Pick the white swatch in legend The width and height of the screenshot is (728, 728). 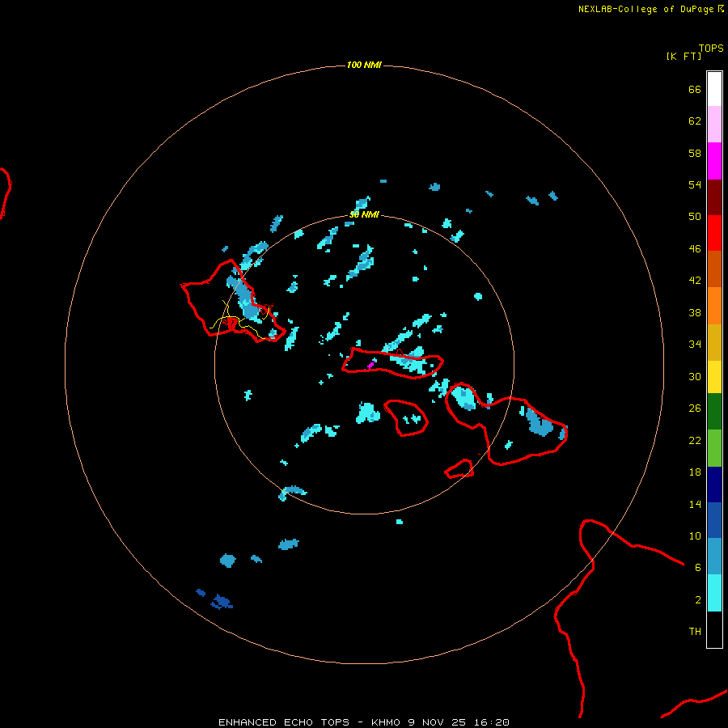point(714,89)
